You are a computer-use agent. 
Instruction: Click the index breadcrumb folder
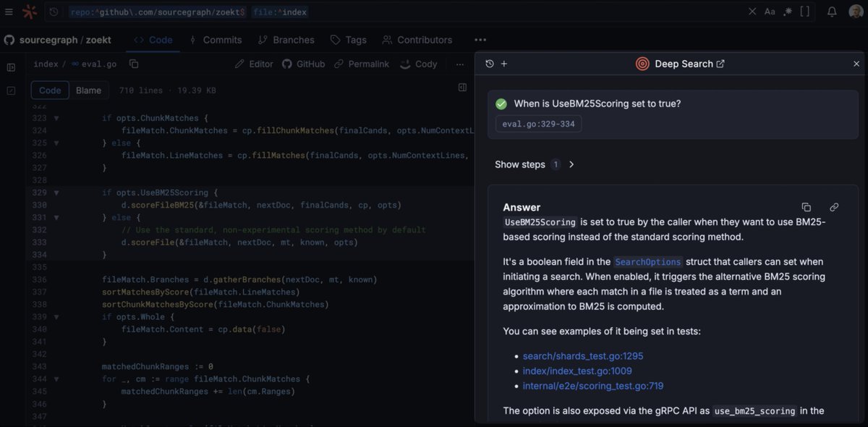pyautogui.click(x=46, y=64)
